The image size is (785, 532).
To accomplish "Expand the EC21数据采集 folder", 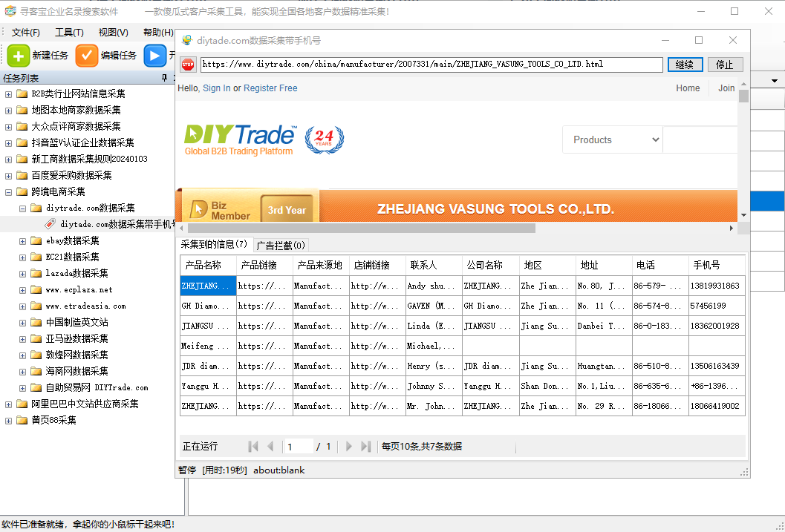I will (22, 257).
